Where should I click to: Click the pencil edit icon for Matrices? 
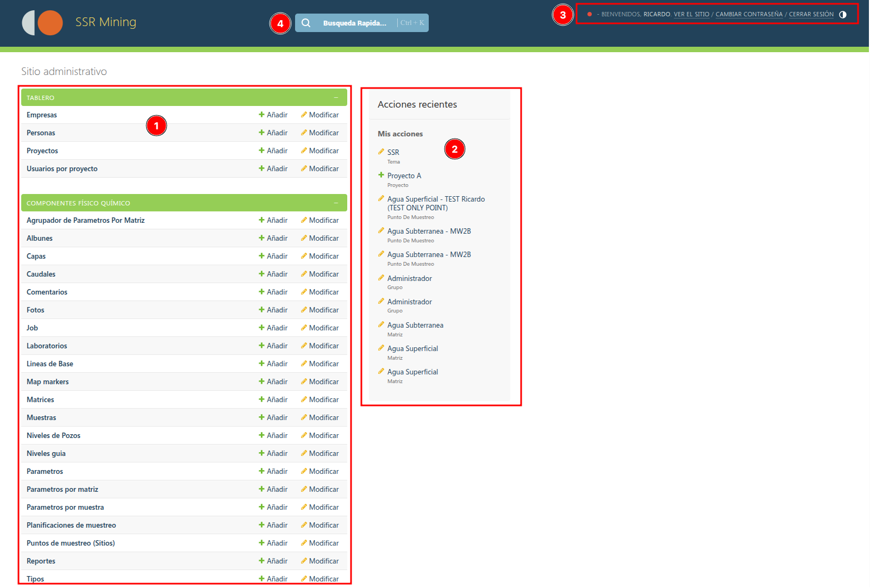point(304,399)
